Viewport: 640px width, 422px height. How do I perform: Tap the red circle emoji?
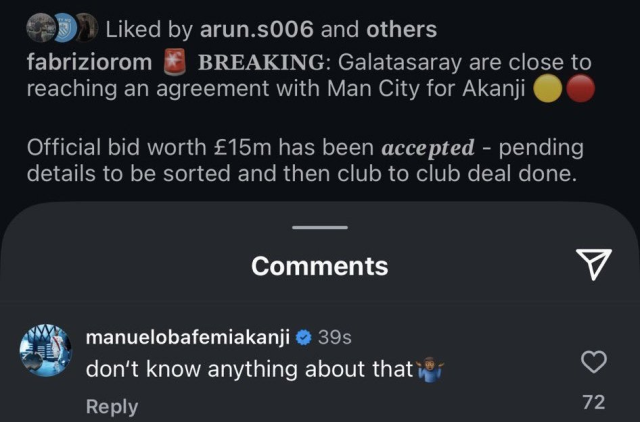(x=580, y=90)
